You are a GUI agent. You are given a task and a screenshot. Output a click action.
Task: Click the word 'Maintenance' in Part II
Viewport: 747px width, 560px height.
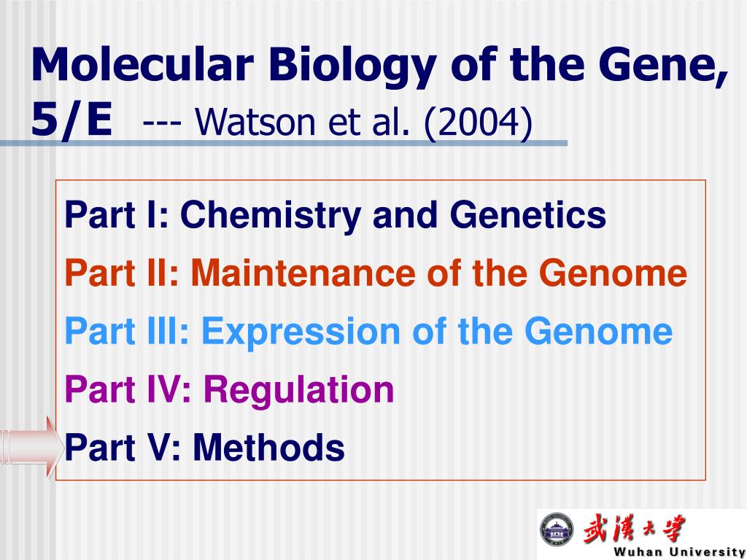[303, 273]
